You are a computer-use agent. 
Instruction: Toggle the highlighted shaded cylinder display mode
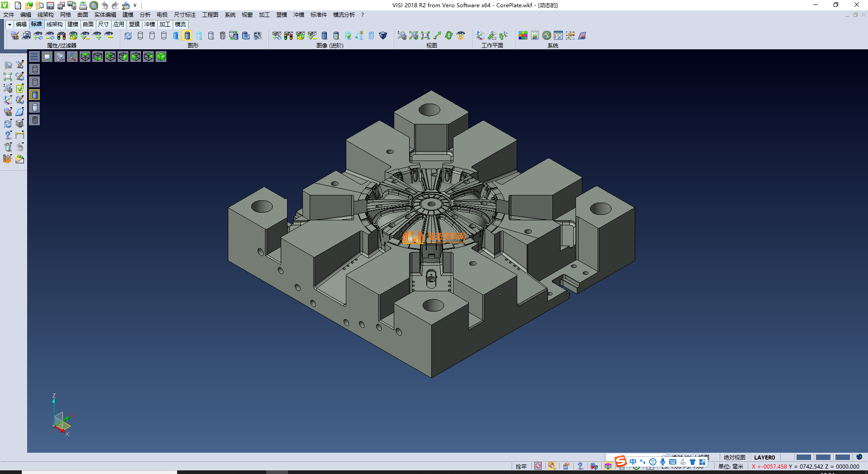point(187,36)
